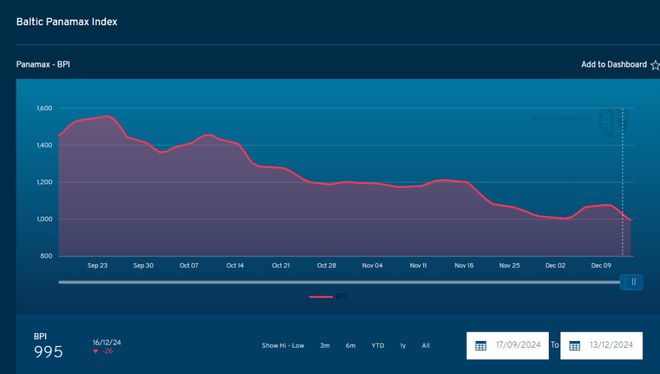Click the 13/12/2024 end date field
The height and width of the screenshot is (374, 660).
[601, 346]
